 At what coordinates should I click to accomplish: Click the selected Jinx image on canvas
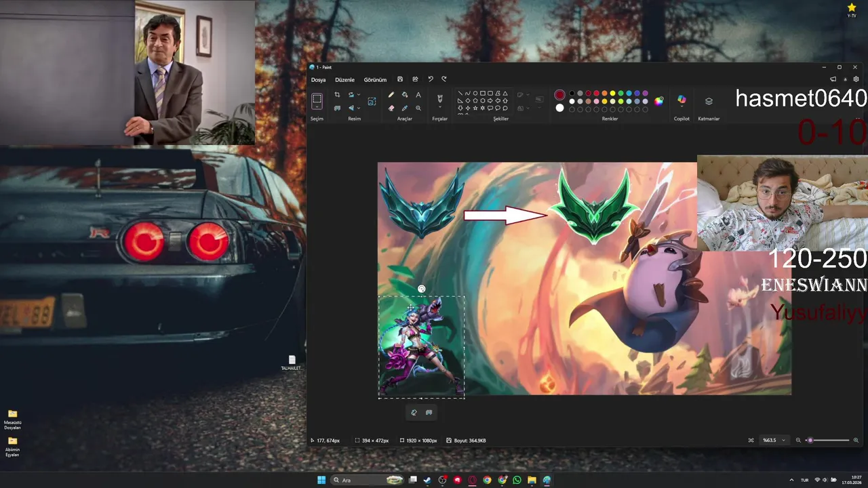click(x=421, y=346)
